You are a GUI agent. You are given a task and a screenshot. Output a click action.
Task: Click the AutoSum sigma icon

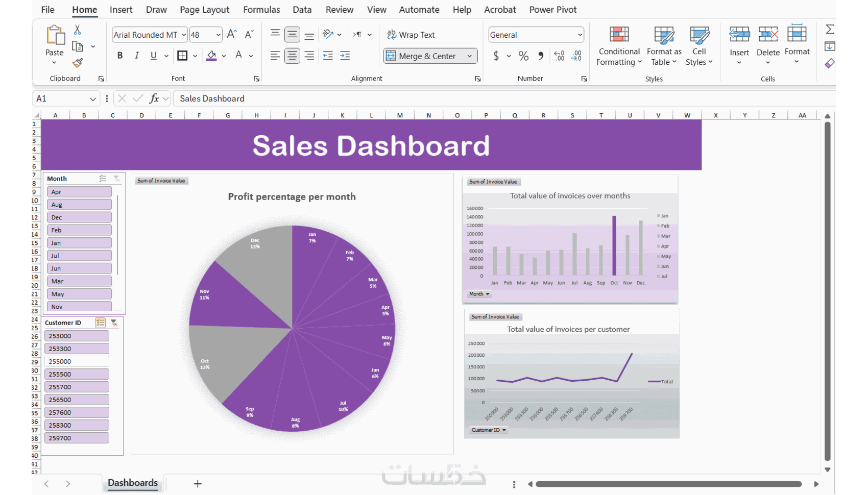(830, 30)
